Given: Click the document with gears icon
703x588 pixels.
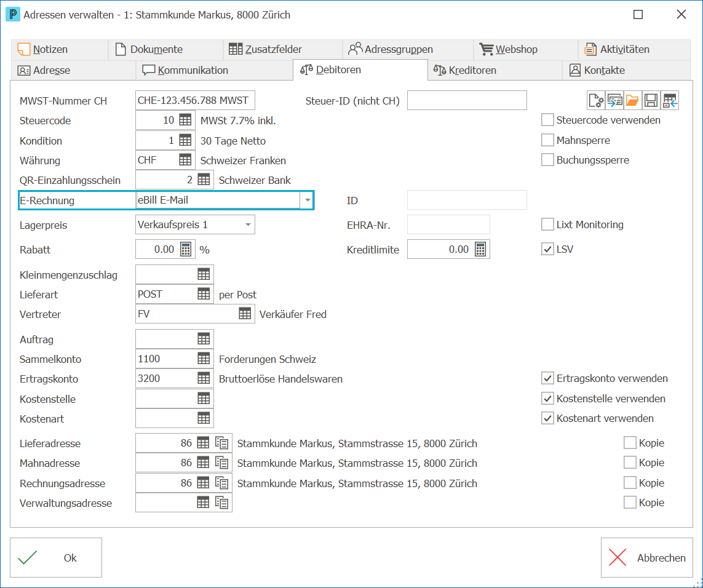Looking at the screenshot, I should [x=596, y=100].
